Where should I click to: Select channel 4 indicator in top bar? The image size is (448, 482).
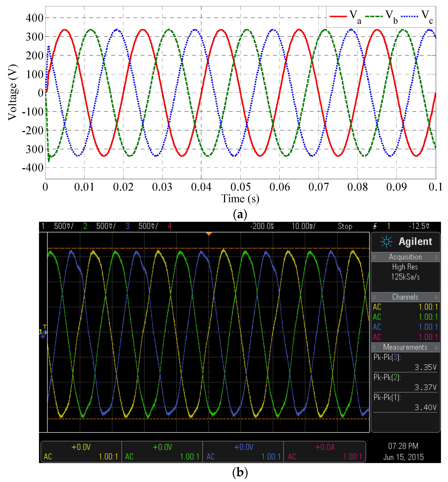point(170,226)
